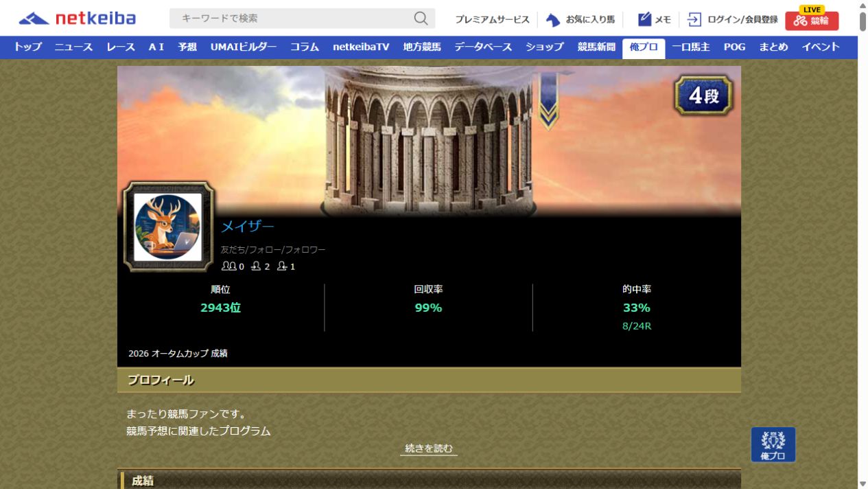
Task: Open 一口馬主 nav item
Action: pyautogui.click(x=691, y=47)
